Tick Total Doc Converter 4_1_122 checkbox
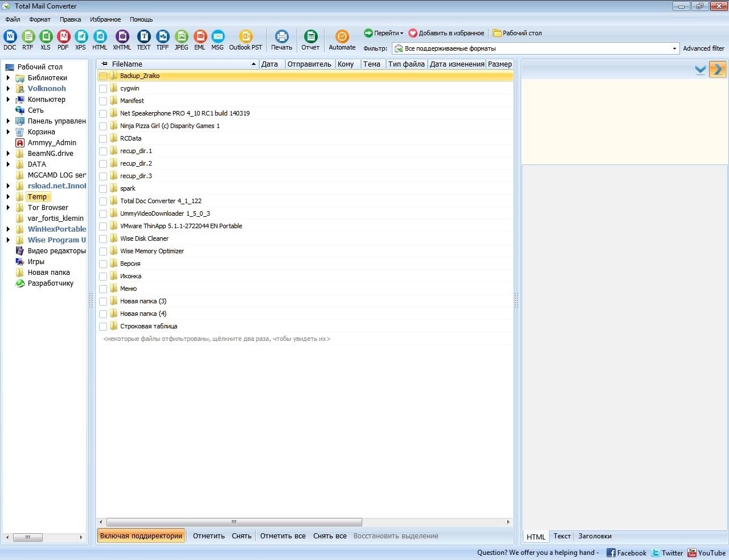729x560 pixels. (x=103, y=201)
